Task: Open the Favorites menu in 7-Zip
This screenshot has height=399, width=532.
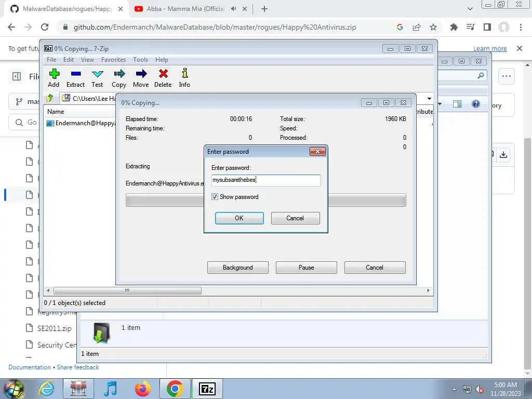Action: (x=113, y=60)
